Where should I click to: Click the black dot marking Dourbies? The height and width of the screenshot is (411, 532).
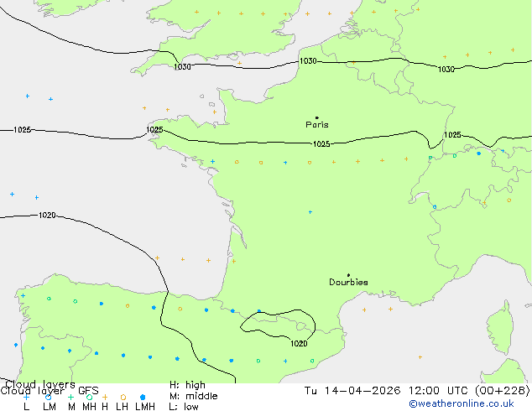tap(348, 275)
